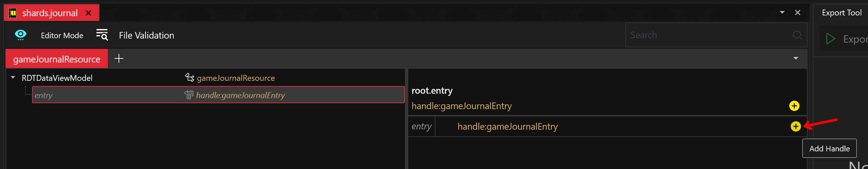The width and height of the screenshot is (868, 169).
Task: Click yellow plus beside root.entry handle heading
Action: 794,106
